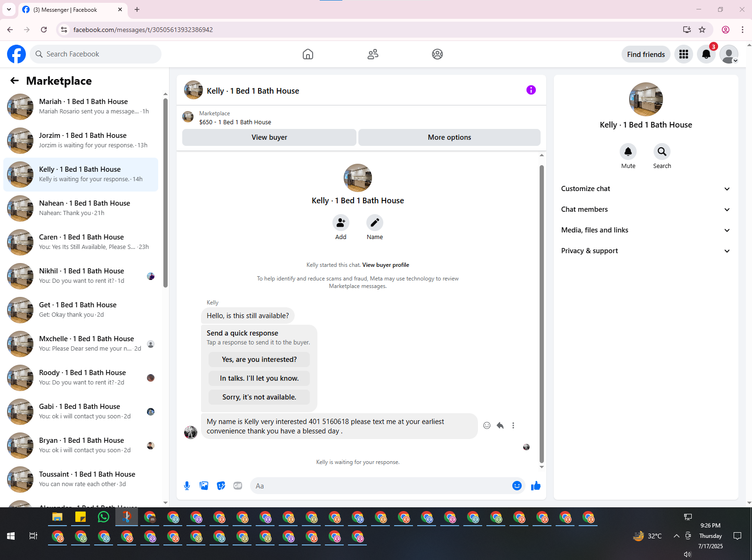The image size is (752, 560).
Task: Open Nikhil's 1 Bed 1 Bath House chat
Action: pos(81,276)
